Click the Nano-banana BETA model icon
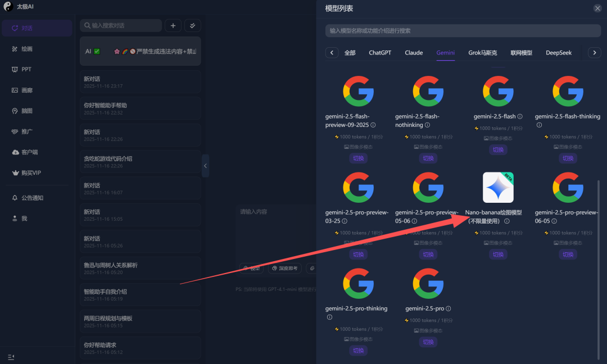The height and width of the screenshot is (364, 607). point(498,188)
